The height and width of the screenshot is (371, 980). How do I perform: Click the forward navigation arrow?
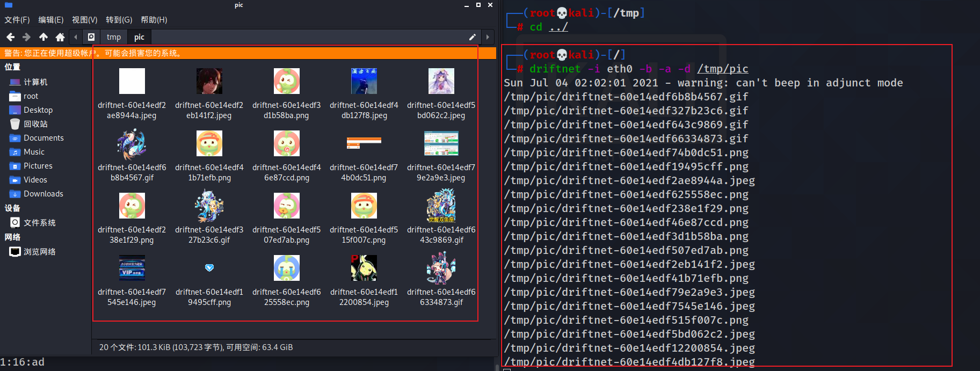(x=26, y=37)
